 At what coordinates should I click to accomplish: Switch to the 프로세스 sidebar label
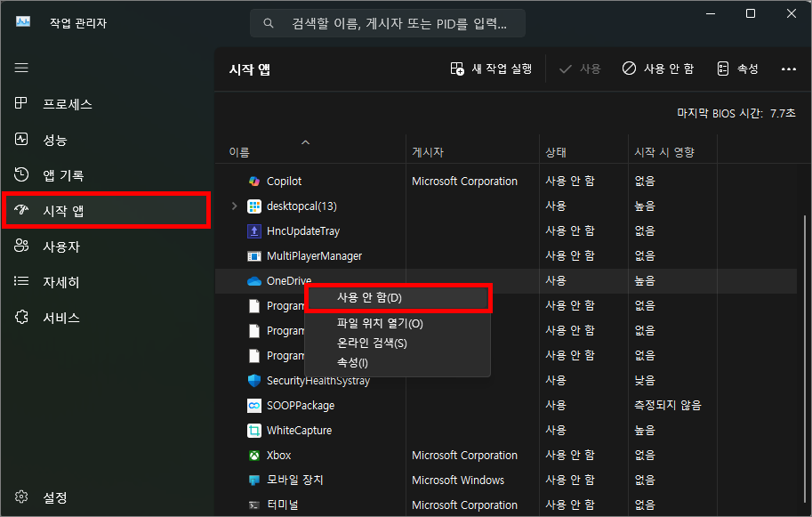point(68,104)
